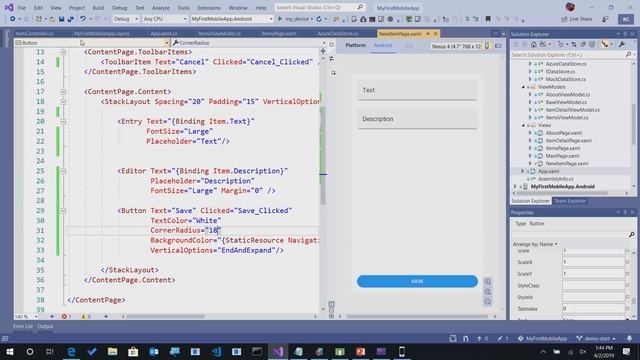Switch to the App.xaml.cs tab
Screen dimensions: 640x360
(164, 33)
